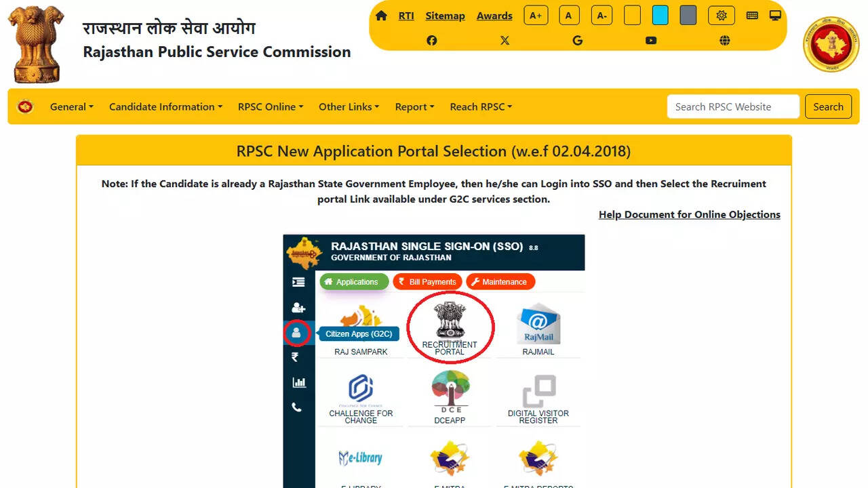
Task: Open the YouTube channel icon
Action: point(651,41)
